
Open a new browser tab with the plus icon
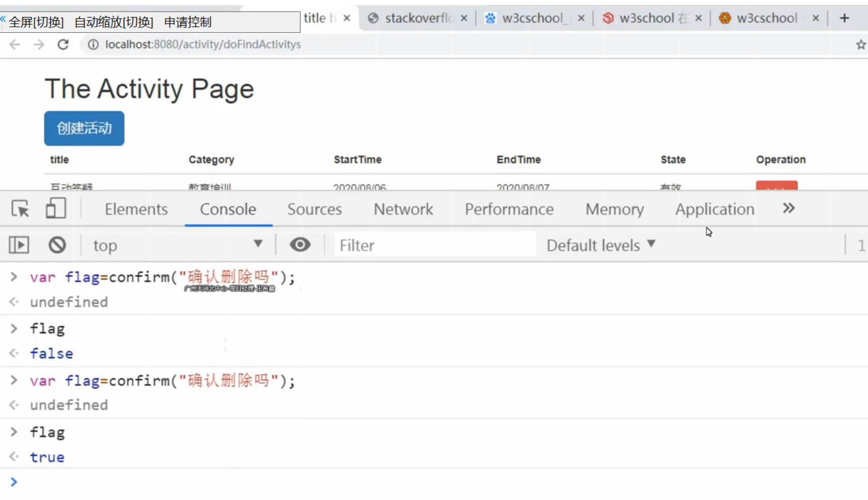[x=844, y=18]
